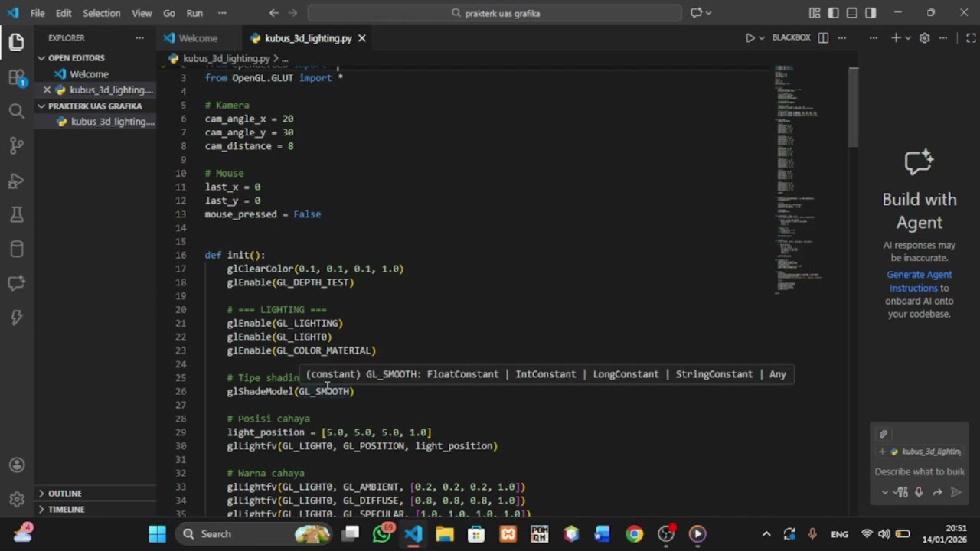Open the Extensions view icon

(x=17, y=77)
